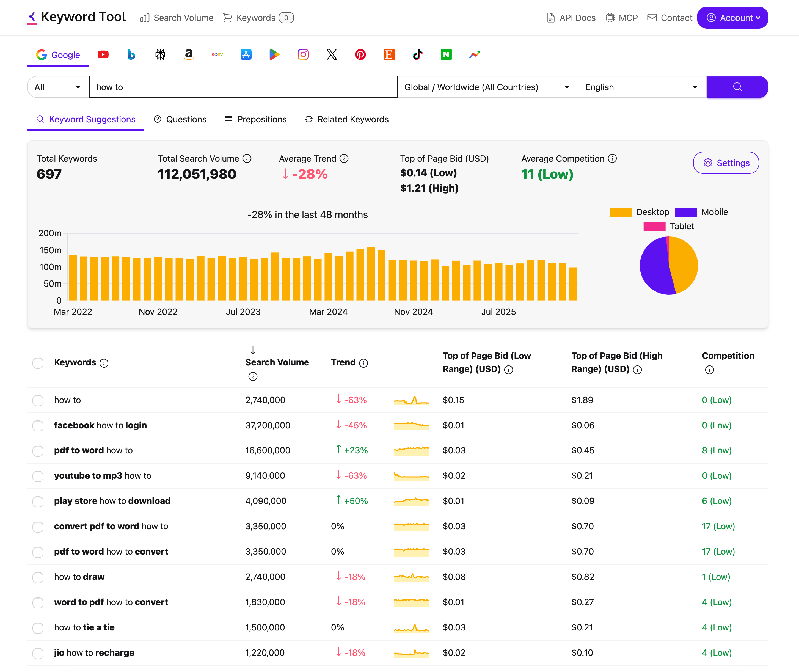Choose the Google Play Store source
This screenshot has height=672, width=799.
tap(275, 54)
